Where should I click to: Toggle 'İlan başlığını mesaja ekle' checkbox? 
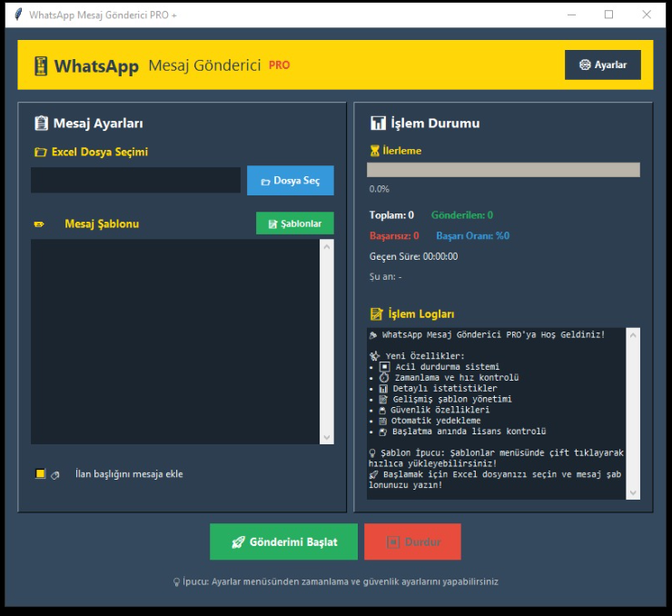click(40, 473)
